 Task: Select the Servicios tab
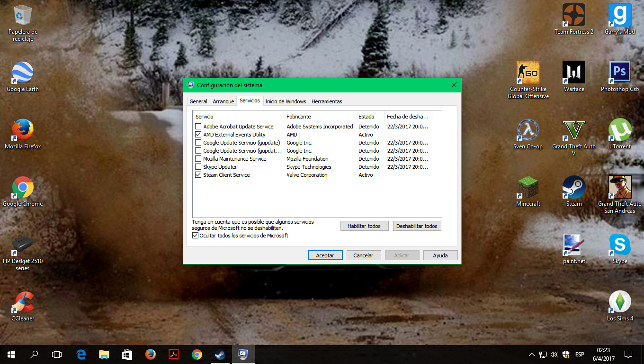(x=250, y=100)
